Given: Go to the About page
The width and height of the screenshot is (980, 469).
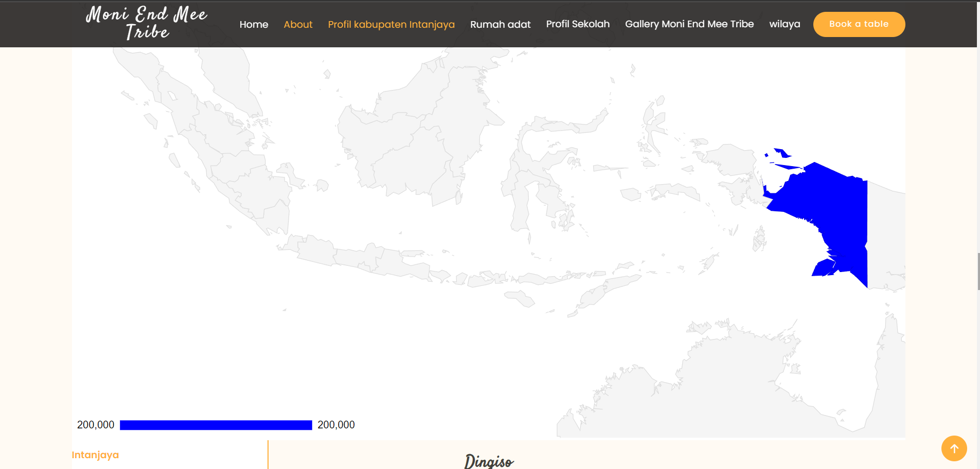Looking at the screenshot, I should pos(298,24).
